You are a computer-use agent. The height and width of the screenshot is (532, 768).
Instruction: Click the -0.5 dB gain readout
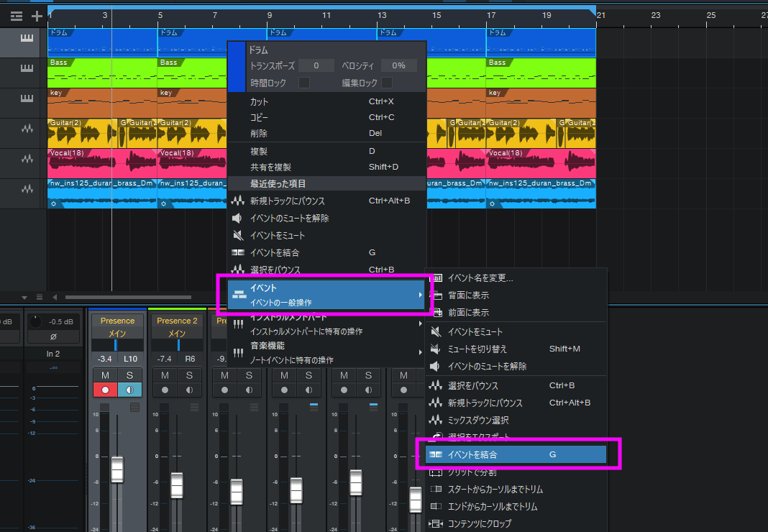pos(60,321)
